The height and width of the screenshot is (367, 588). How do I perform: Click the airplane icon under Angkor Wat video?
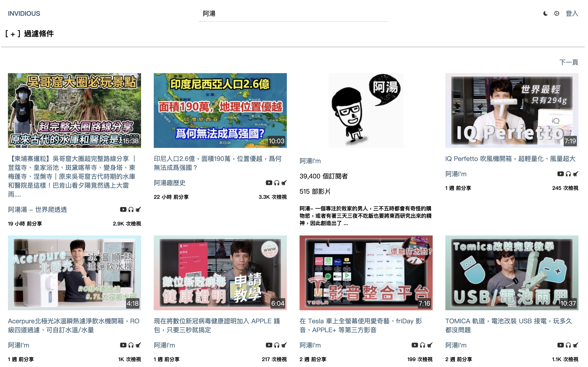pyautogui.click(x=138, y=209)
